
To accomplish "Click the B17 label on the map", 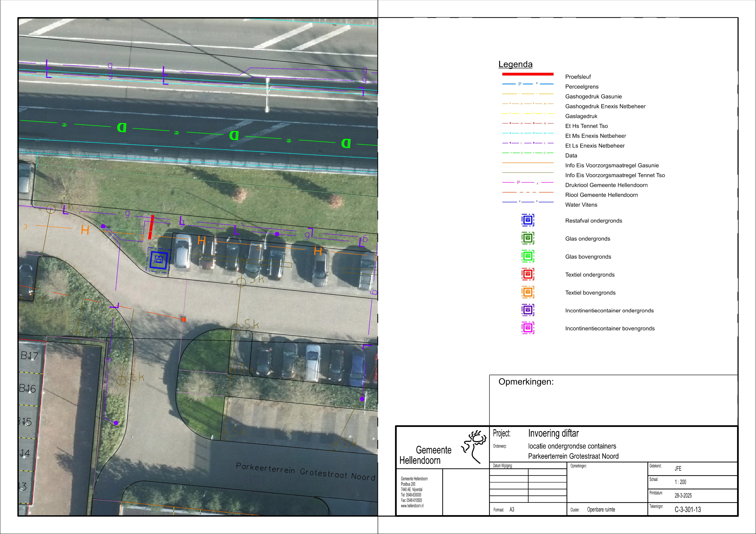I will [x=29, y=356].
